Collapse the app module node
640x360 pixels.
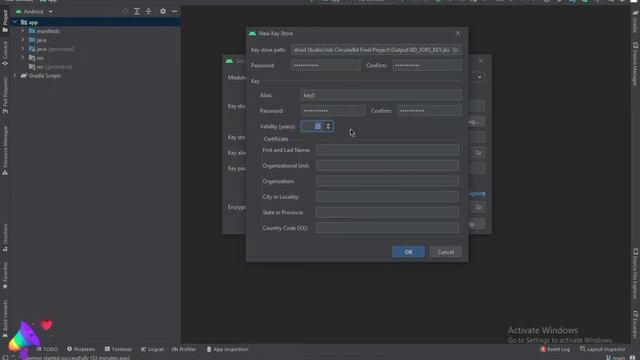tap(15, 22)
